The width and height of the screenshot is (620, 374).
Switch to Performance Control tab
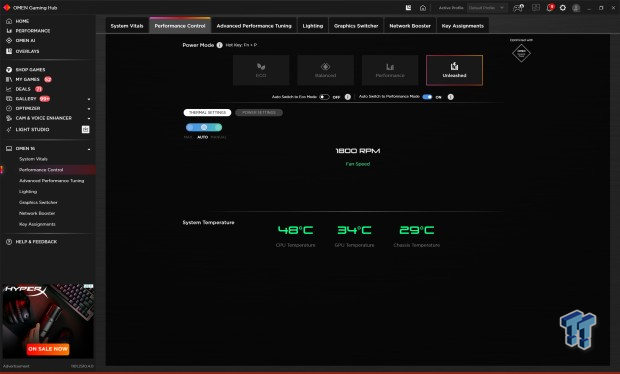(180, 26)
